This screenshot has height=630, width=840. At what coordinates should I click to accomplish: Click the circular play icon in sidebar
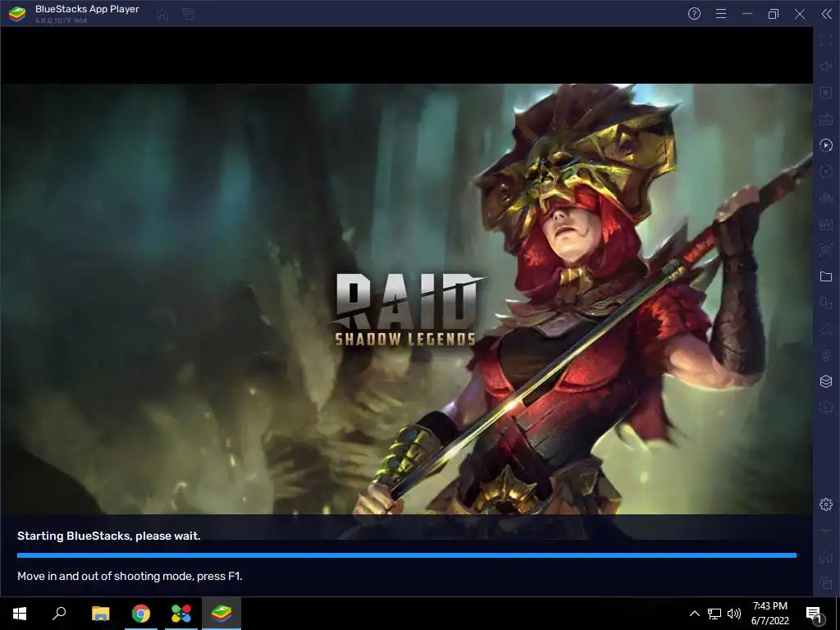(826, 145)
